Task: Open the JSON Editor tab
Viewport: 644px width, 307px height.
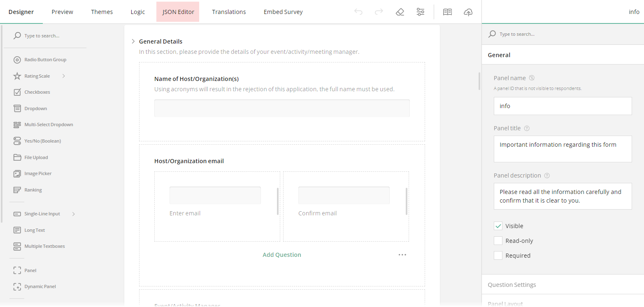Action: click(x=178, y=12)
